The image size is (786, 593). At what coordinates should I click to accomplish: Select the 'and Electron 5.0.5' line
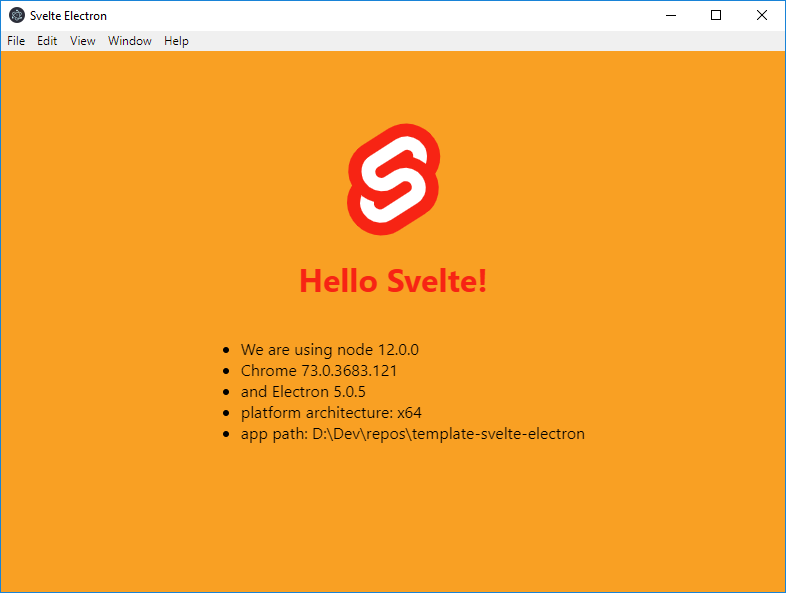(303, 391)
